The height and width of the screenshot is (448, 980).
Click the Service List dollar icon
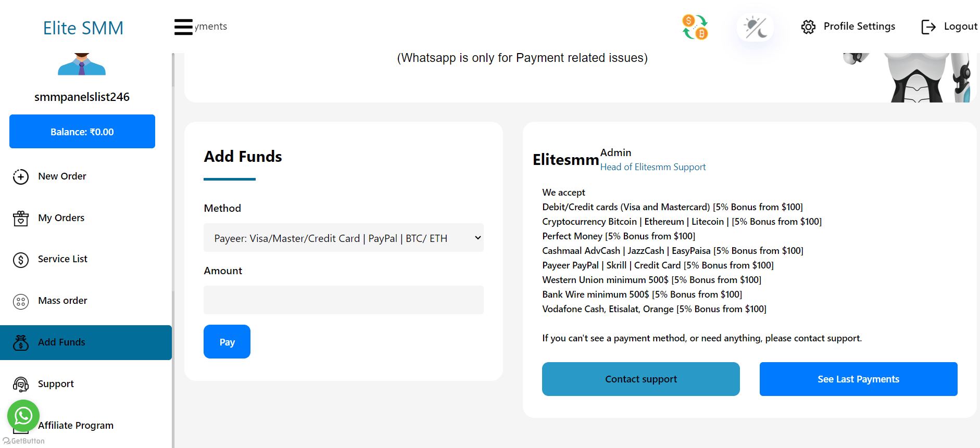click(21, 260)
